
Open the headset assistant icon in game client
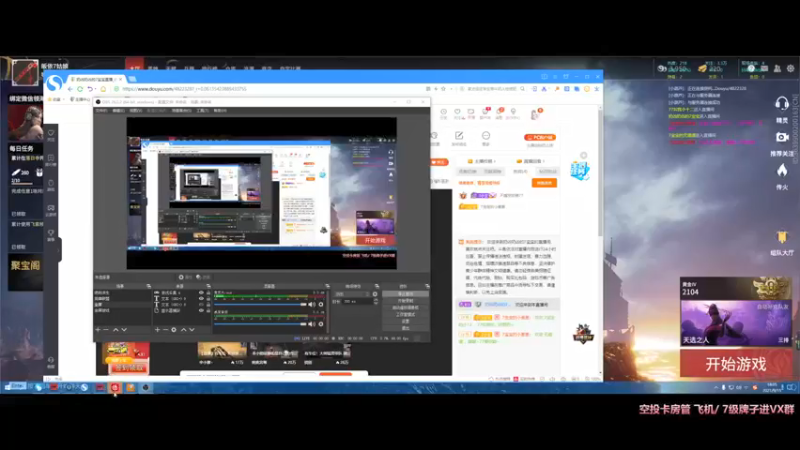click(782, 104)
